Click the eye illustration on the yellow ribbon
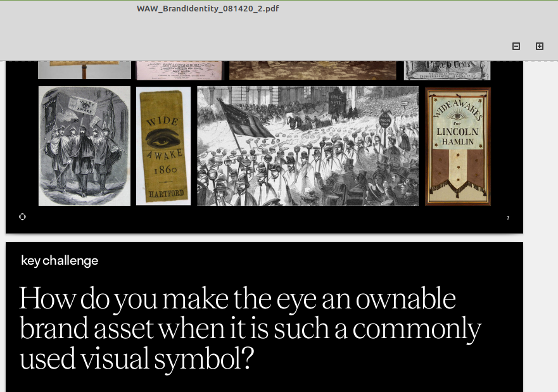The image size is (558, 392). pyautogui.click(x=163, y=139)
